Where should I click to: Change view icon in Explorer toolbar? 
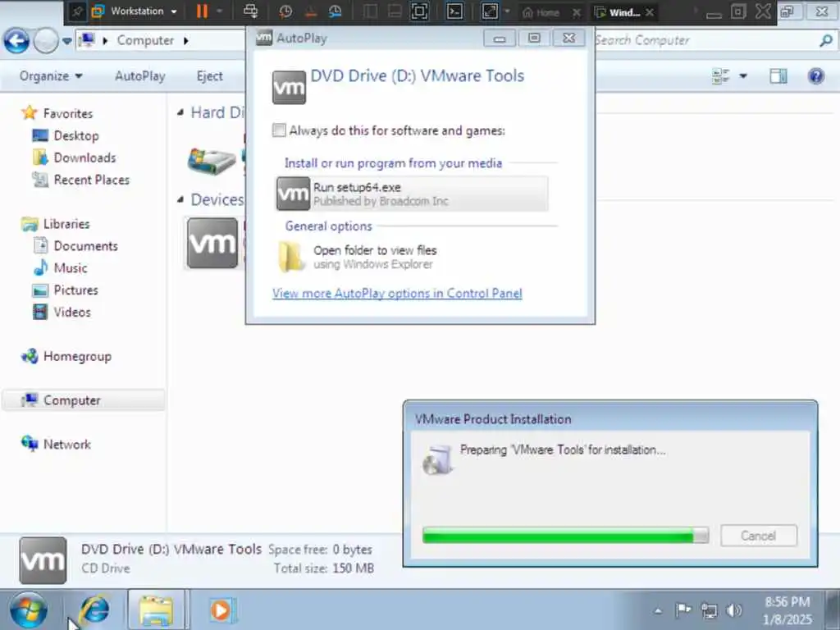(x=720, y=76)
